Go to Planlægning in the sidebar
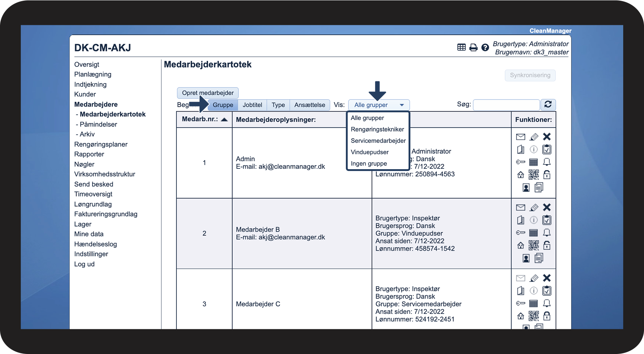 tap(93, 74)
